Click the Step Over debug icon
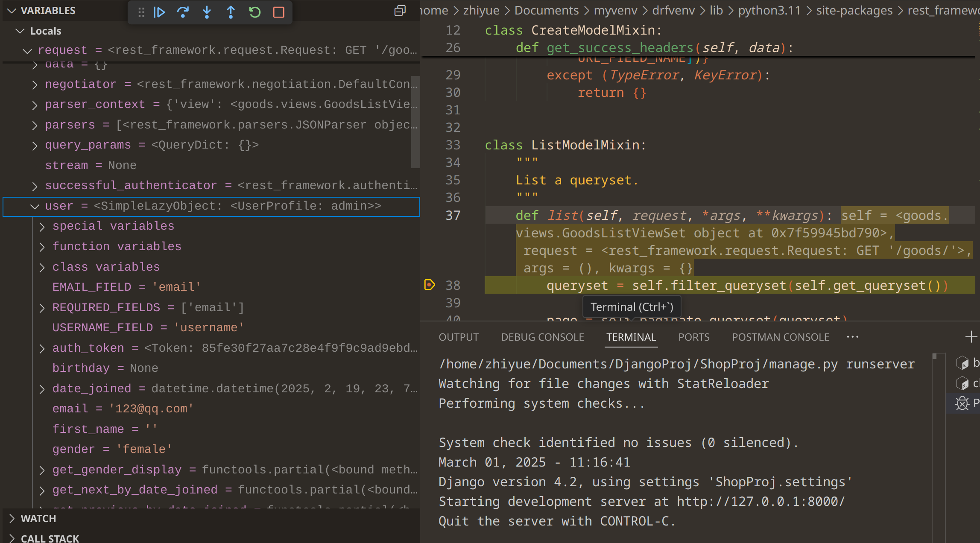Viewport: 980px width, 543px height. pyautogui.click(x=183, y=12)
